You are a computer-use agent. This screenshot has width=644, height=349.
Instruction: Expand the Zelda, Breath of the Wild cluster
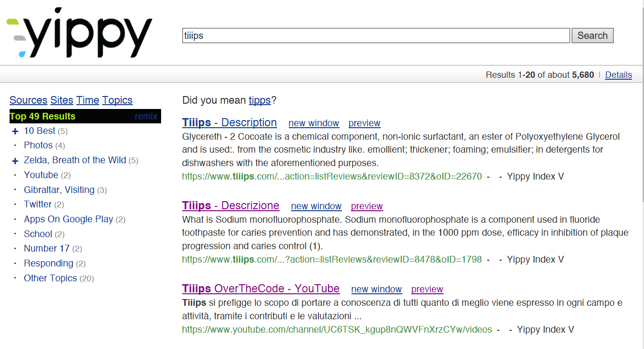pos(15,161)
